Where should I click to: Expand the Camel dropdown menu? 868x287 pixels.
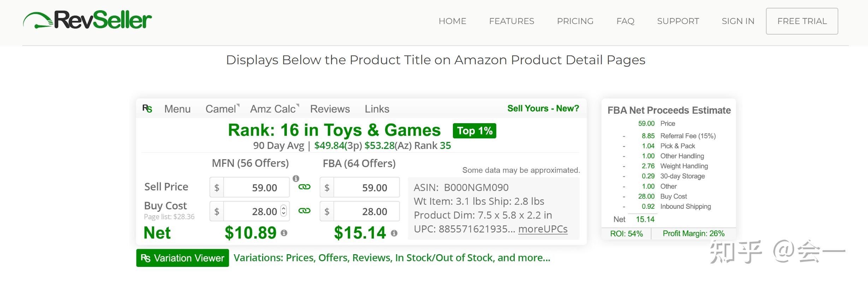[x=222, y=109]
